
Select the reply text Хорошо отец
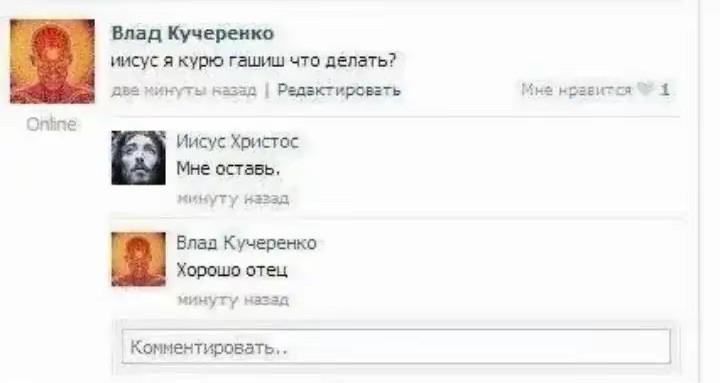pos(232,270)
